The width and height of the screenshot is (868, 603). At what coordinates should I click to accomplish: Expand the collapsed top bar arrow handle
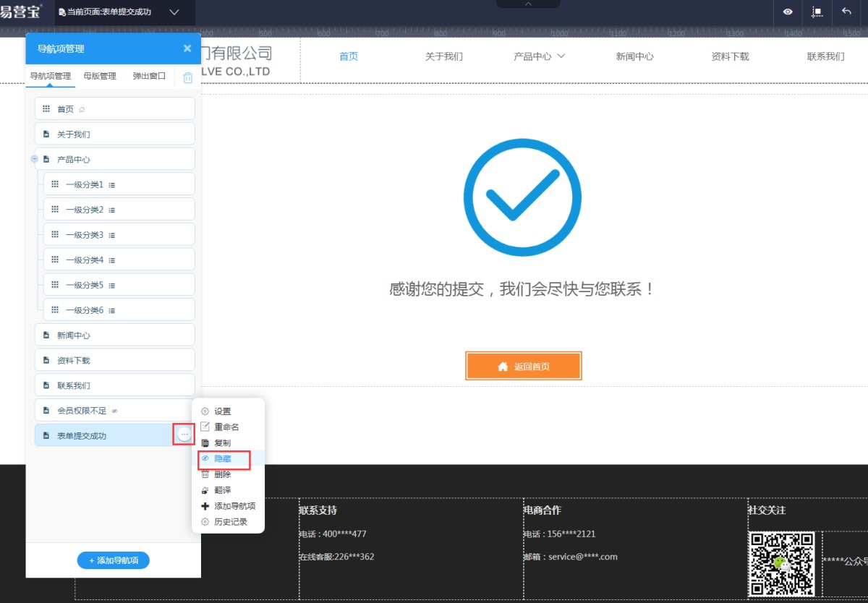pos(528,4)
